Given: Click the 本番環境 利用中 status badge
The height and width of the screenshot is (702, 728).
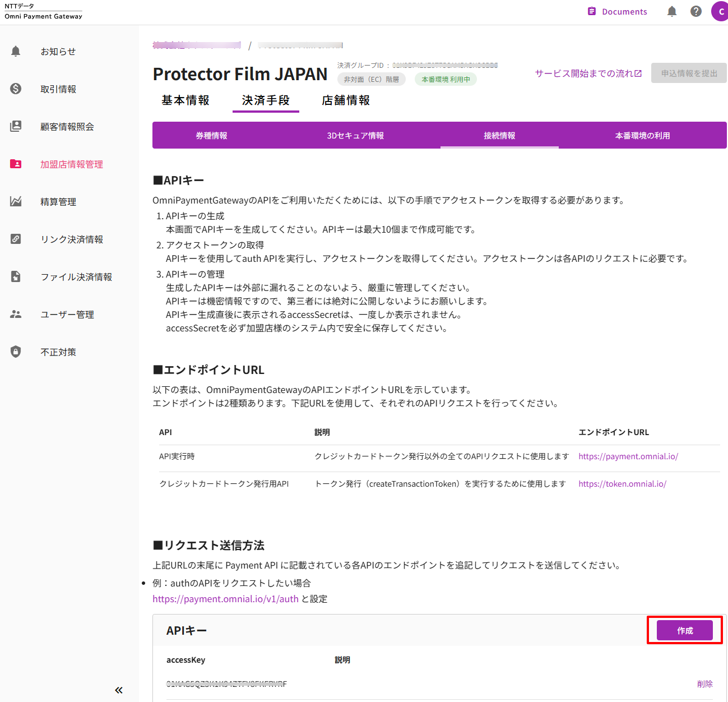Looking at the screenshot, I should click(446, 80).
